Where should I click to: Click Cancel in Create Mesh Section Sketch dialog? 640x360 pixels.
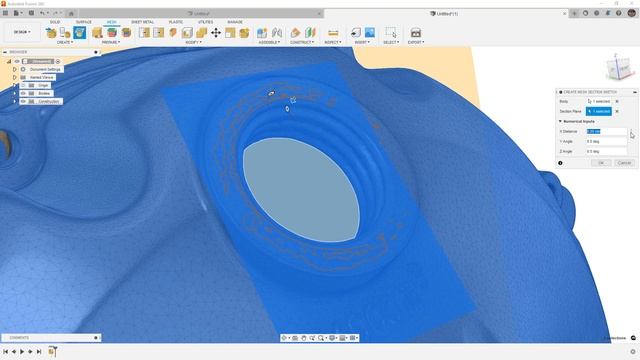point(624,163)
